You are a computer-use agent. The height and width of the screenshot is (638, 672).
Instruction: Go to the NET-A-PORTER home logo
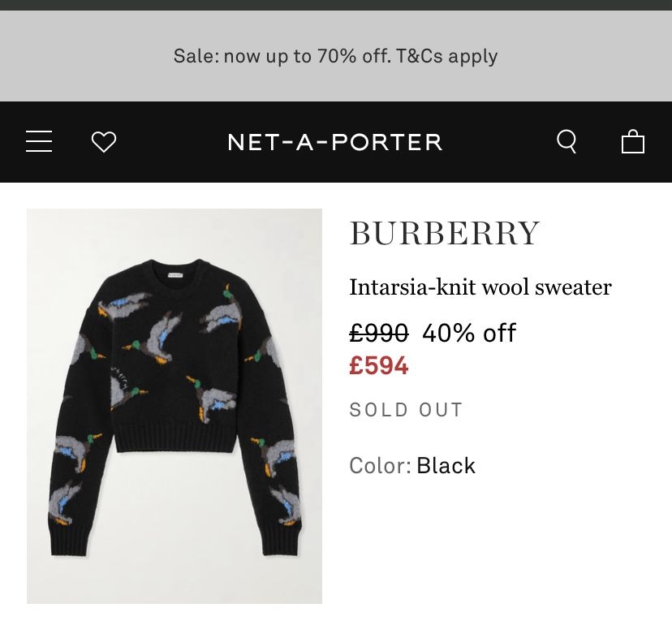tap(335, 142)
